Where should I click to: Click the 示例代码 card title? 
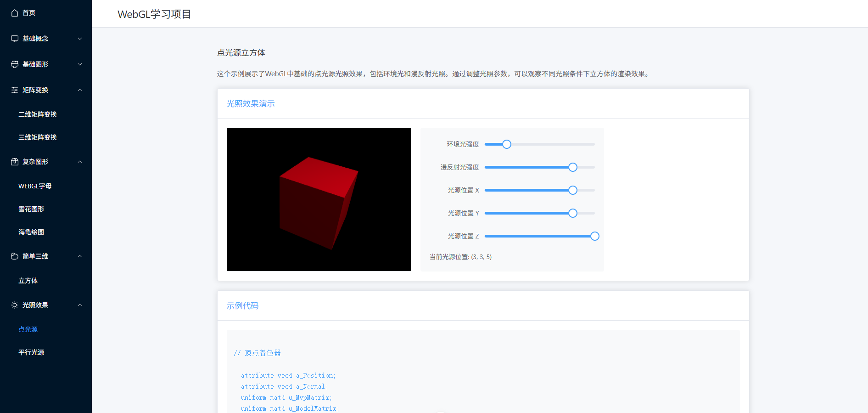pyautogui.click(x=242, y=306)
